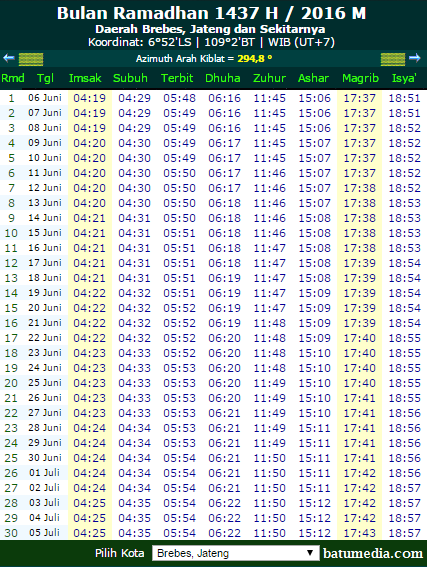This screenshot has height=567, width=428.
Task: Click the Koordinat 6°52'LS line
Action: click(211, 42)
